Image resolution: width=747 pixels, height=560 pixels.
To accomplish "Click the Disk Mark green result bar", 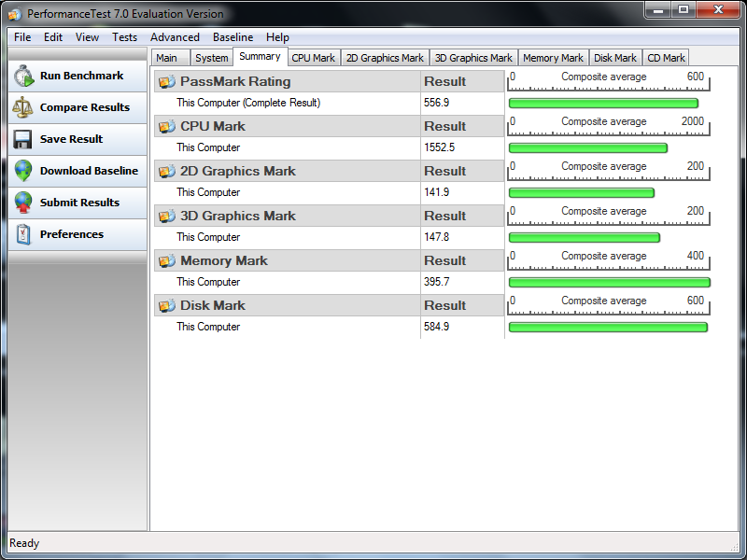I will pyautogui.click(x=609, y=328).
